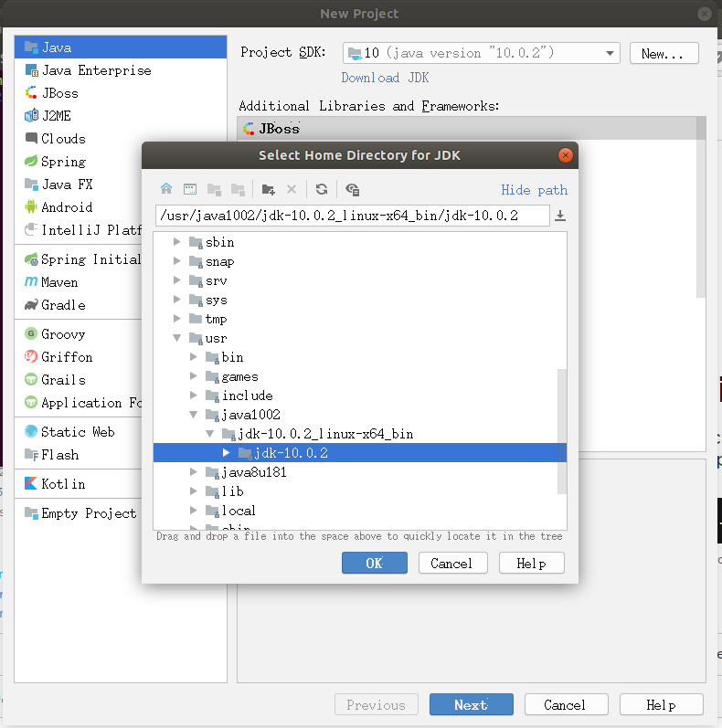This screenshot has width=722, height=728.
Task: Select Groovy project type
Action: pos(78,333)
